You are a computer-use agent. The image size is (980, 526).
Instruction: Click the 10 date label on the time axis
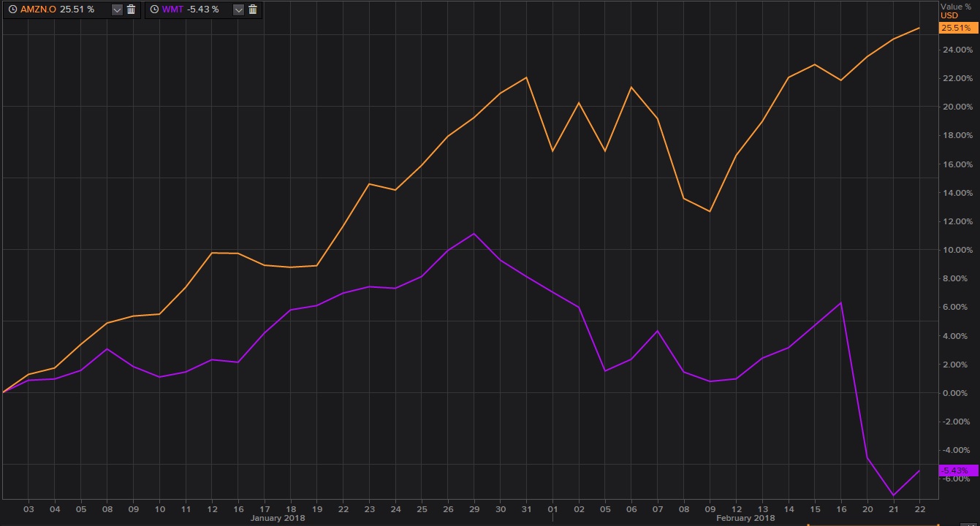160,508
